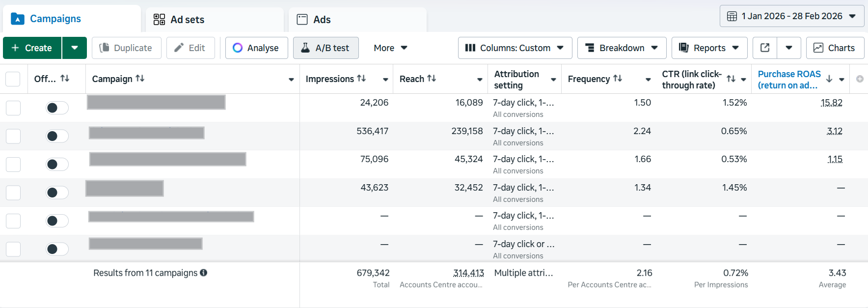Tick the select-all checkbox in the header
Image resolution: width=868 pixels, height=308 pixels.
click(x=13, y=79)
